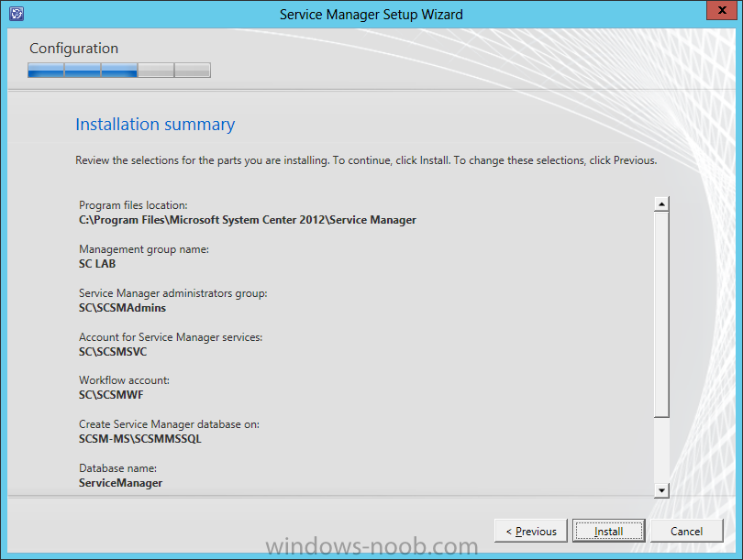Click the last empty progress segment
The height and width of the screenshot is (560, 743).
(x=193, y=70)
